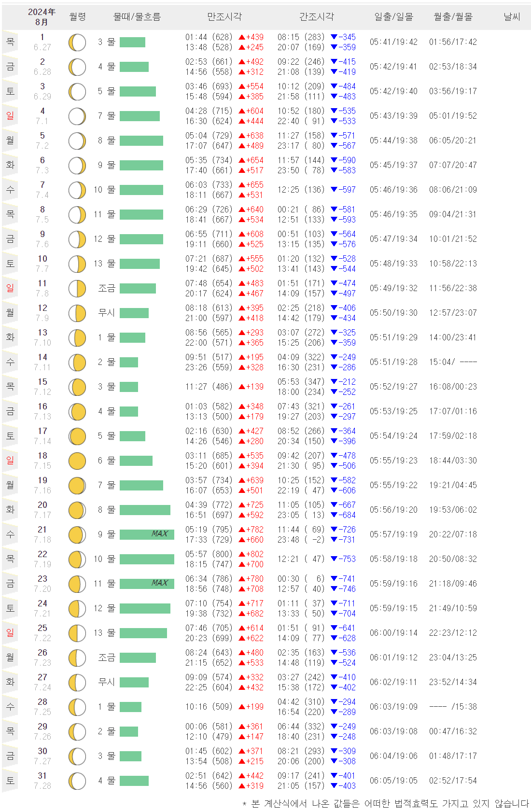Click the date number 22 in date column
The image size is (531, 812).
[42, 554]
